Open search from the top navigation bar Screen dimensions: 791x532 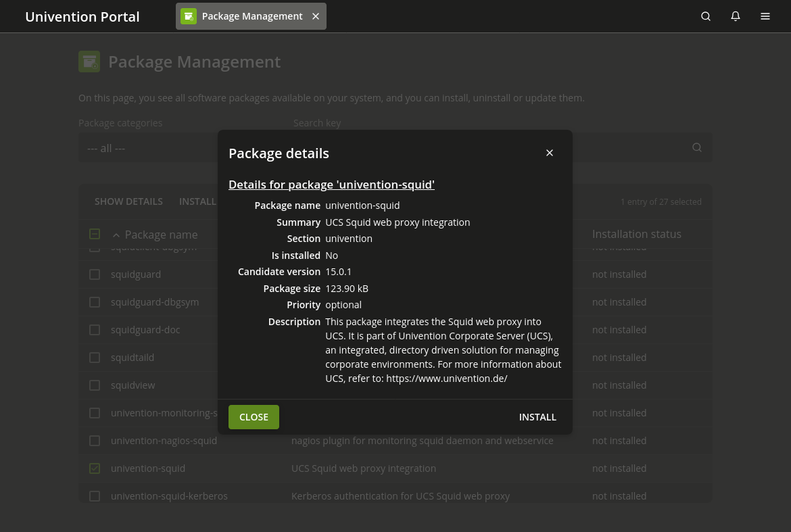[706, 16]
